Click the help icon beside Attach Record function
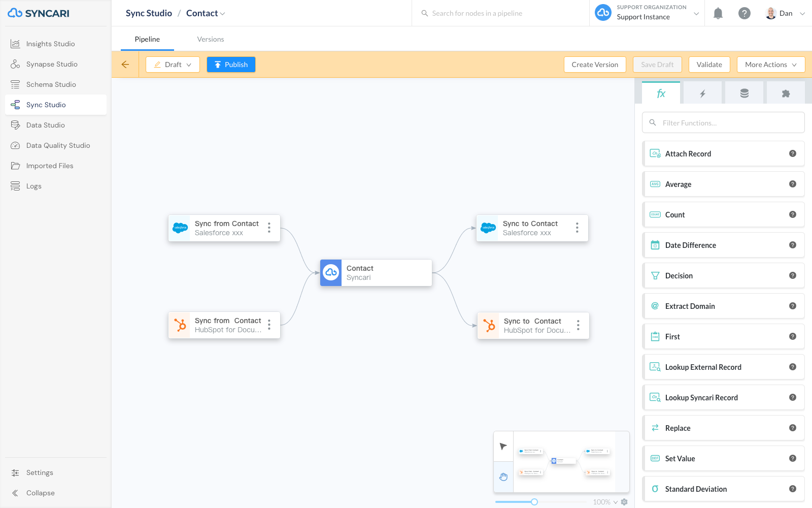Screen dimensions: 812x508 793,153
